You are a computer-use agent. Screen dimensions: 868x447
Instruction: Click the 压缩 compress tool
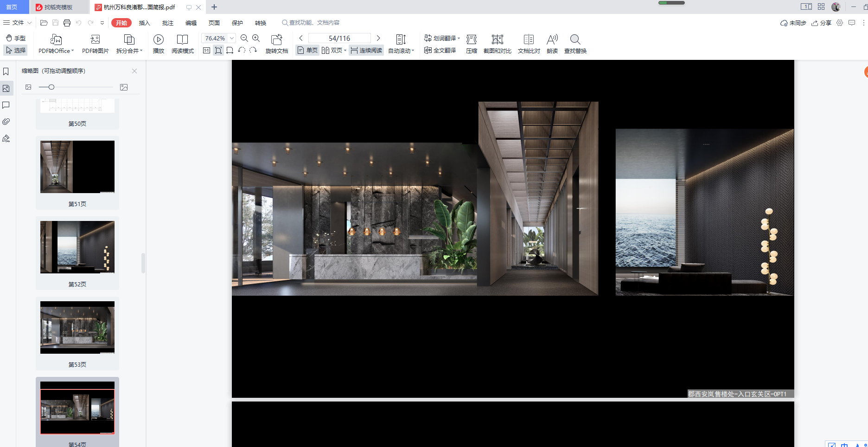(x=472, y=45)
